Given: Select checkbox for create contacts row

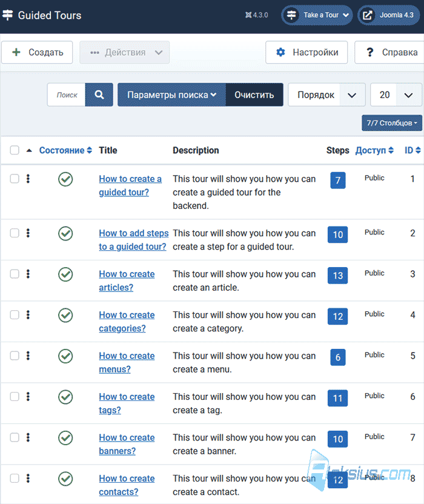Looking at the screenshot, I should pyautogui.click(x=15, y=478).
